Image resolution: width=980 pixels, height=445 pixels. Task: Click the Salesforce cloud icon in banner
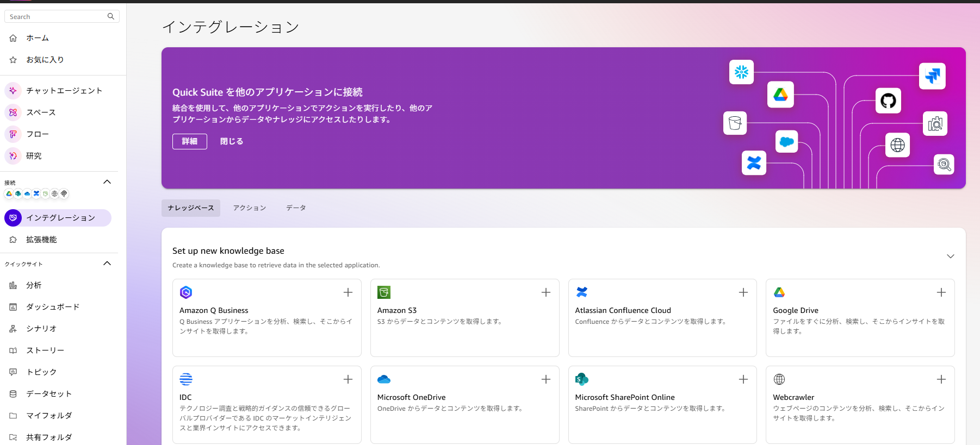coord(786,142)
